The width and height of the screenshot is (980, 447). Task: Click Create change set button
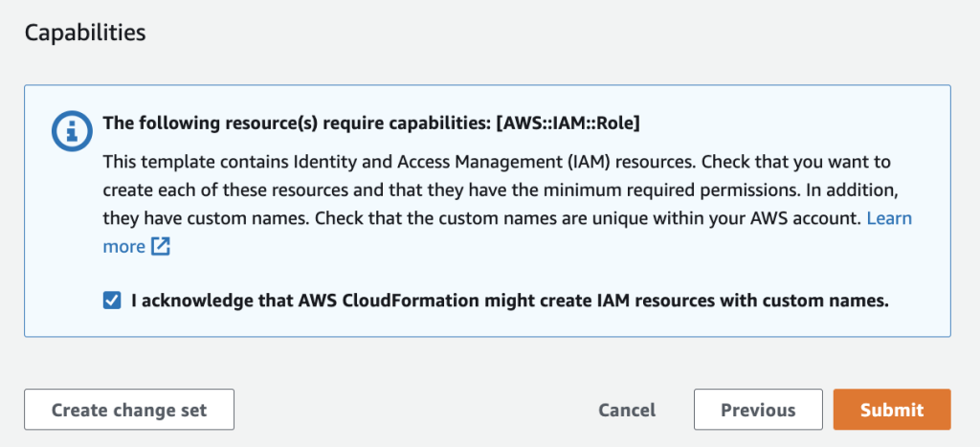[x=129, y=410]
